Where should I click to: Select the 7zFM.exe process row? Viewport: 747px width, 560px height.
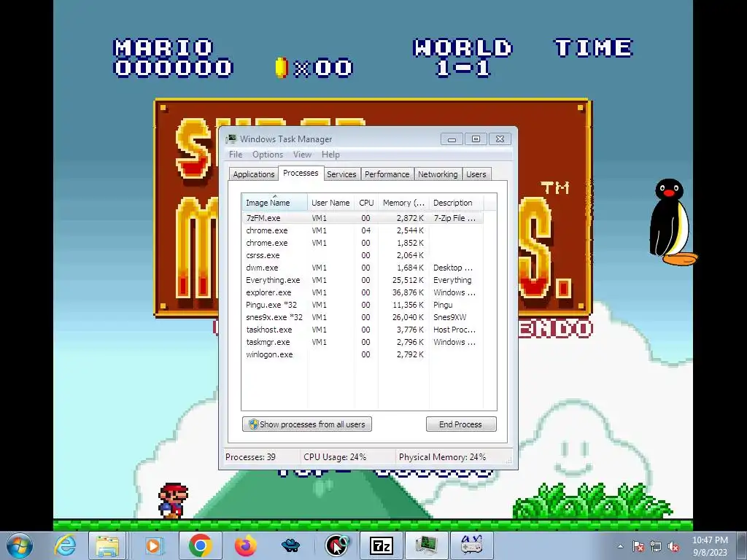point(362,218)
